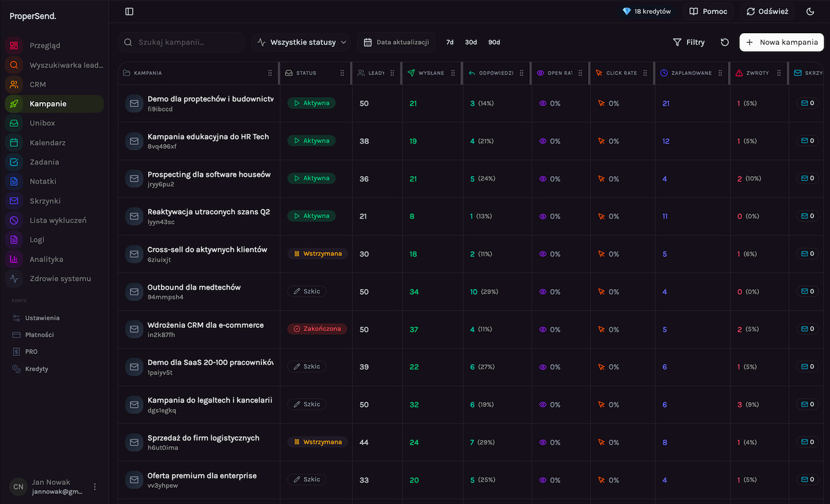Screen dimensions: 830x504
Task: Click Wstrzymana status badge for Cross-sell row
Action: tap(317, 253)
